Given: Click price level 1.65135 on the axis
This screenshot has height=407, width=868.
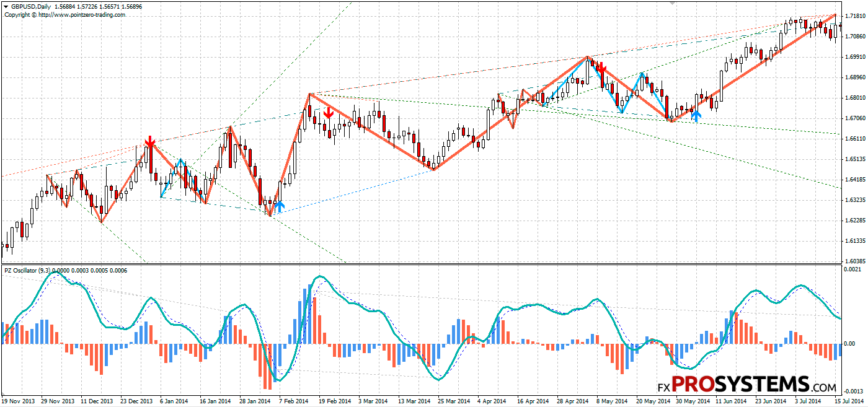Looking at the screenshot, I should [x=856, y=159].
